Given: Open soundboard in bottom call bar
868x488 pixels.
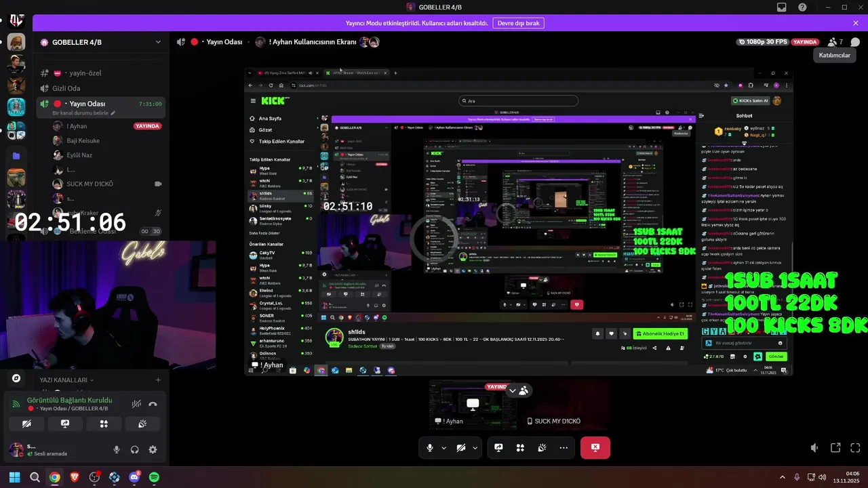Looking at the screenshot, I should coord(542,448).
